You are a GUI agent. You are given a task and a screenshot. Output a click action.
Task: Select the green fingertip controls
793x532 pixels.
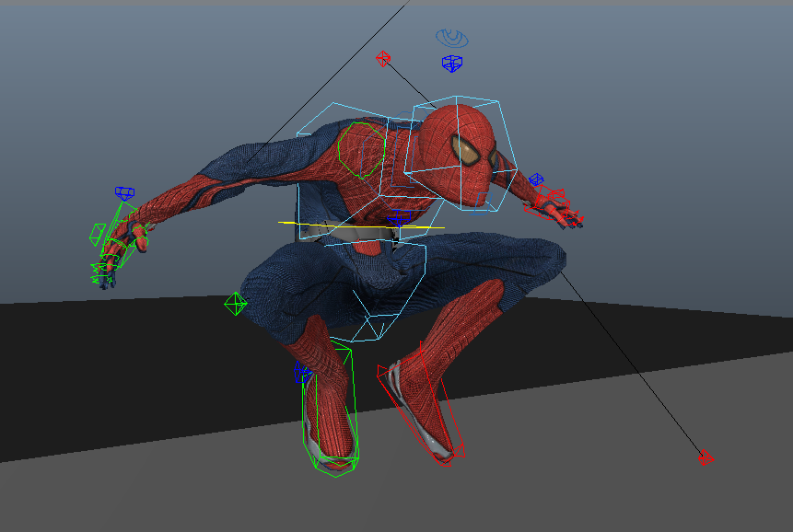(102, 272)
